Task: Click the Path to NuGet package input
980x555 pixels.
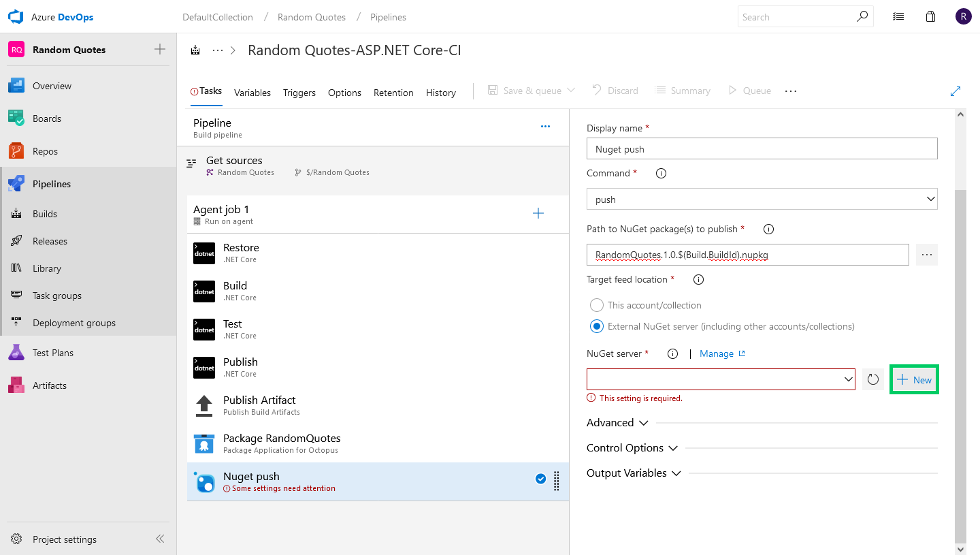Action: tap(748, 255)
